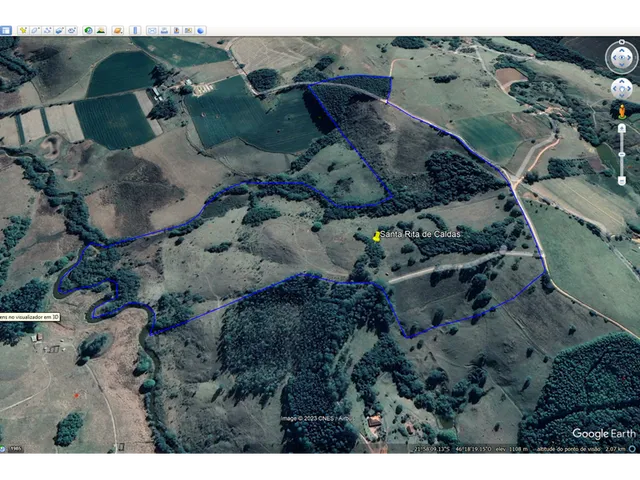The width and height of the screenshot is (640, 480).
Task: Click the yellow Santa Rita de Caldas pin
Action: 376,236
